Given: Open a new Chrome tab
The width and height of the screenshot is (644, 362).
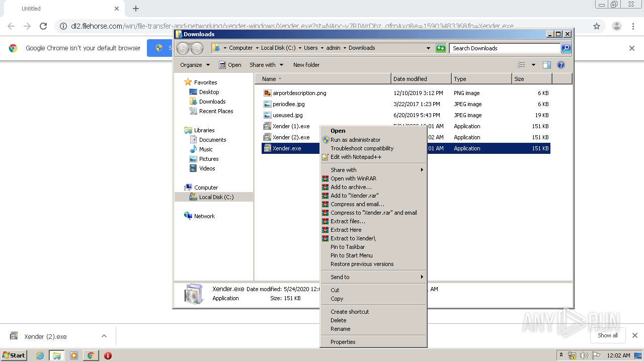Looking at the screenshot, I should pos(136,9).
